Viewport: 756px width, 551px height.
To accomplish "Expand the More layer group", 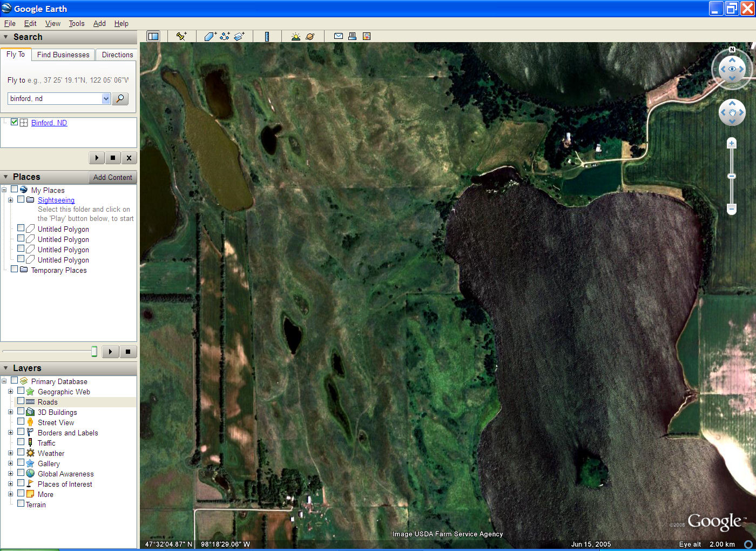I will (10, 494).
